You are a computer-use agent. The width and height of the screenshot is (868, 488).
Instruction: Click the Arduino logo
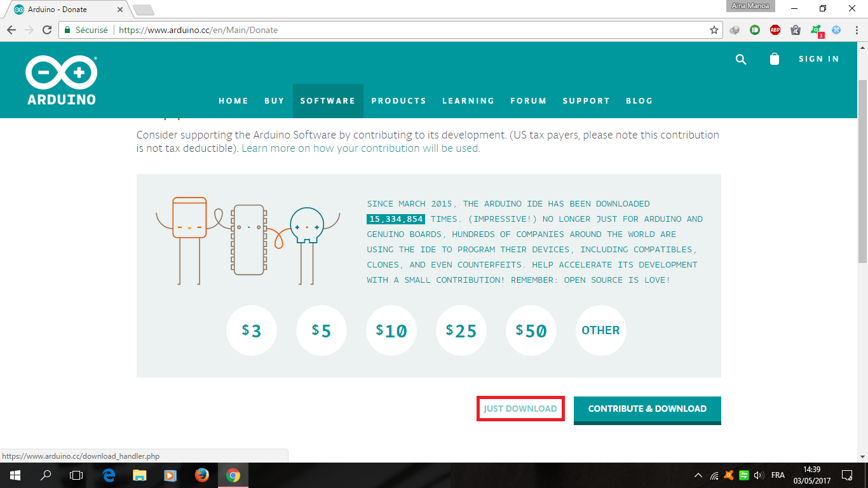[x=60, y=79]
